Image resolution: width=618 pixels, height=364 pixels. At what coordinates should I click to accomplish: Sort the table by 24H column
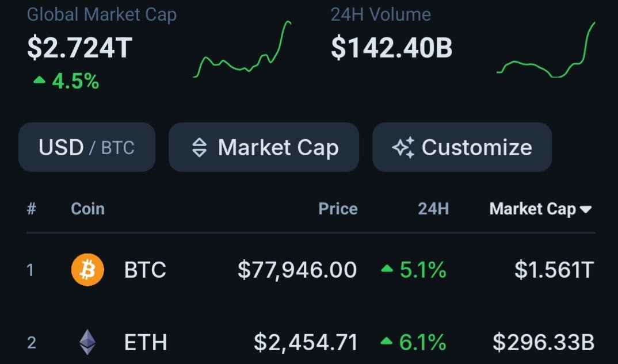433,209
